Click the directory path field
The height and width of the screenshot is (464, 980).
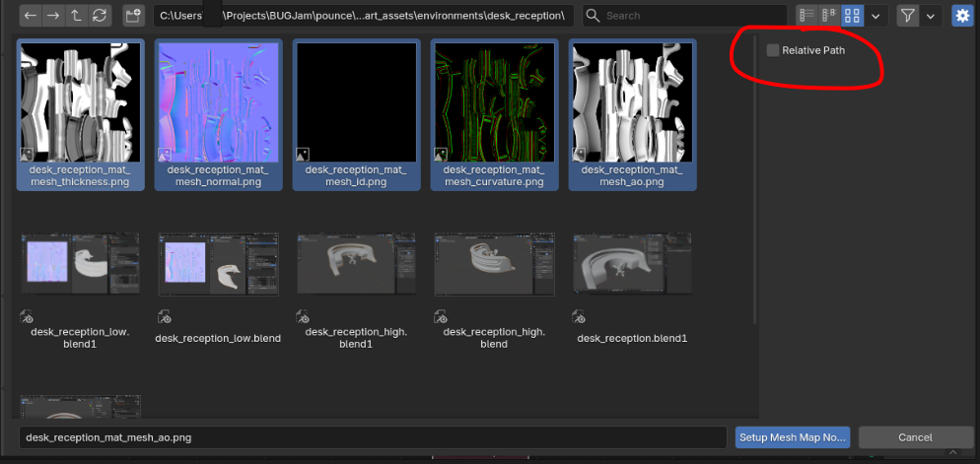coord(362,16)
